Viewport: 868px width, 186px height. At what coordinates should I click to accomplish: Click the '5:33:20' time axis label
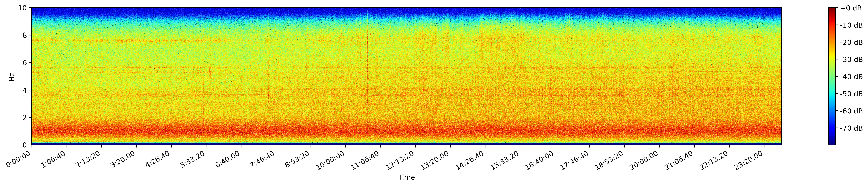pos(193,159)
